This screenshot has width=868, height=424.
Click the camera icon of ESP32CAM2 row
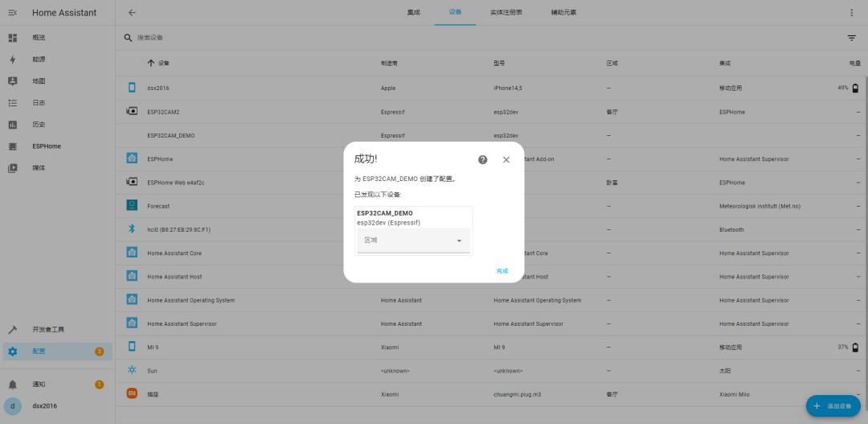pyautogui.click(x=132, y=111)
